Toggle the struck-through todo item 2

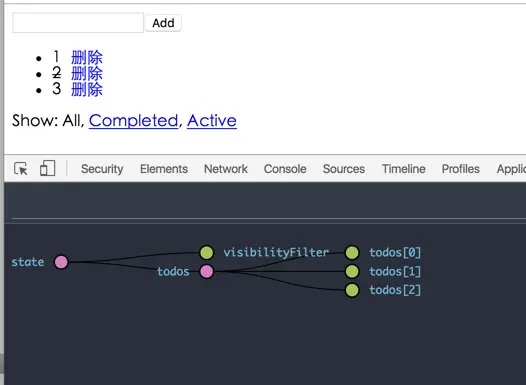[x=56, y=73]
